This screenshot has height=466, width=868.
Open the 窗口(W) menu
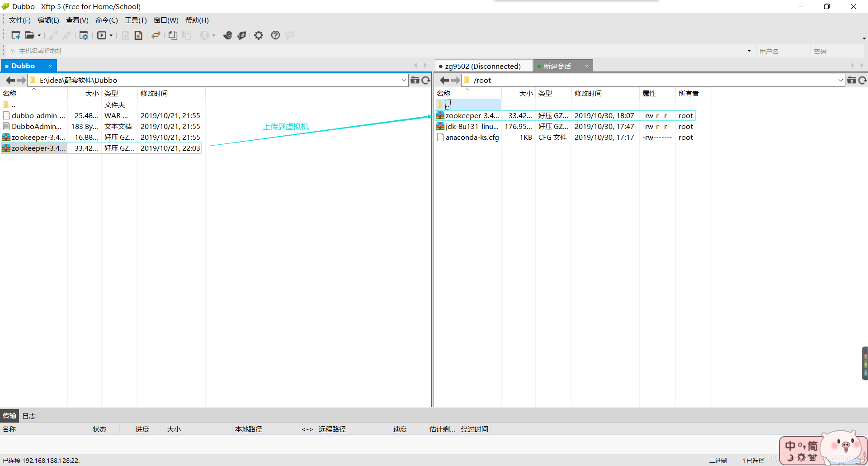click(x=166, y=20)
